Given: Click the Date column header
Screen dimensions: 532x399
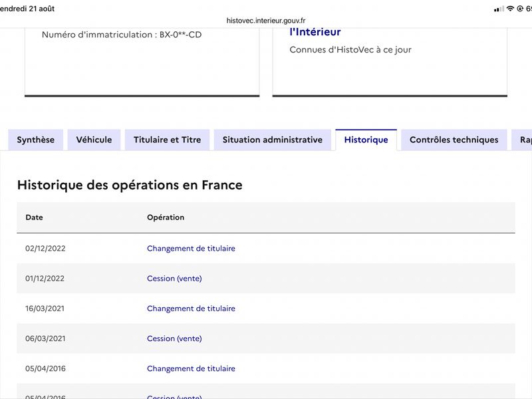Looking at the screenshot, I should (35, 217).
